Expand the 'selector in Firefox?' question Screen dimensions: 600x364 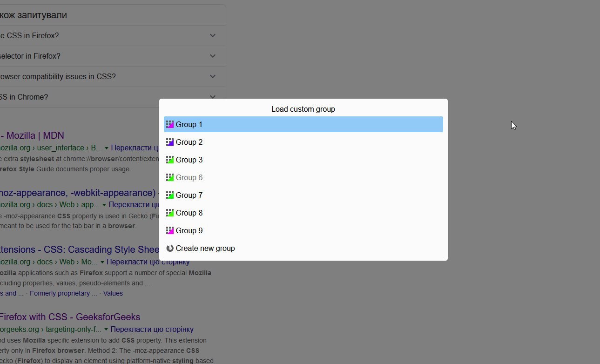click(x=212, y=56)
